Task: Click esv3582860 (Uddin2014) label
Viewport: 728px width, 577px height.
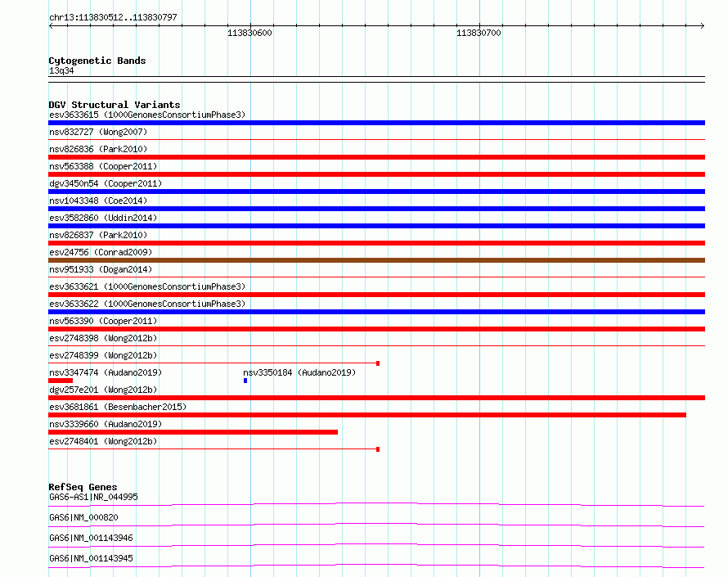Action: [103, 218]
